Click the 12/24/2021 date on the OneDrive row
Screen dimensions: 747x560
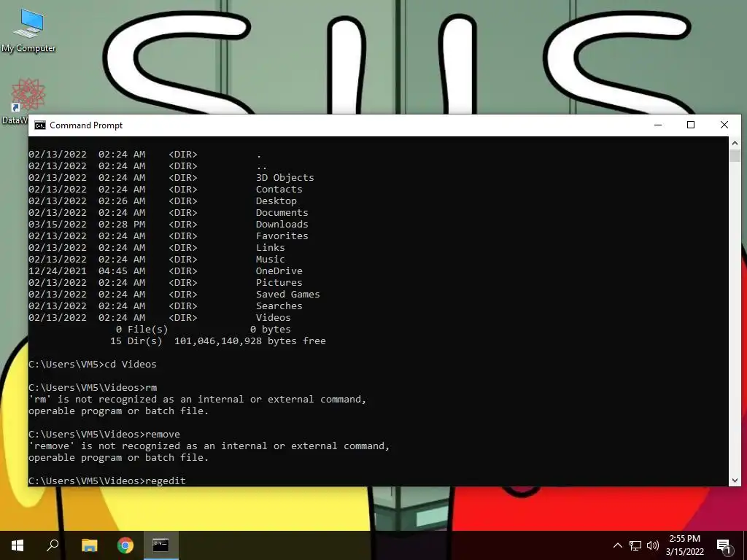[58, 271]
